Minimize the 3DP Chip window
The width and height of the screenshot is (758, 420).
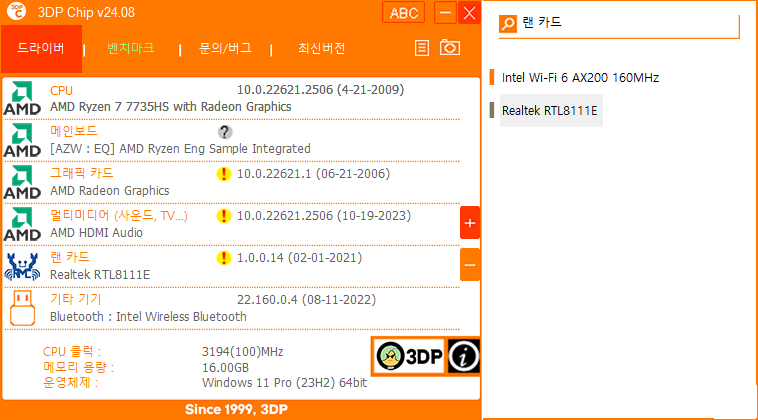445,13
